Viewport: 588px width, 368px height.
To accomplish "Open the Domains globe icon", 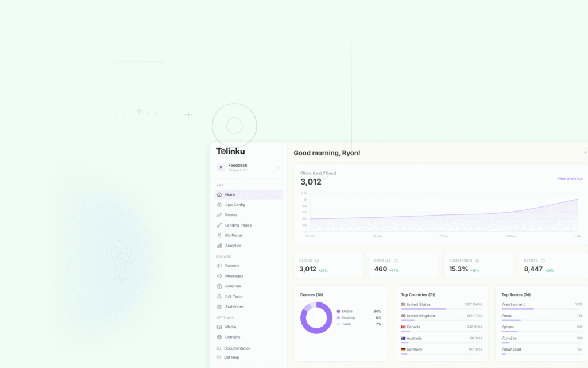I will click(x=219, y=337).
